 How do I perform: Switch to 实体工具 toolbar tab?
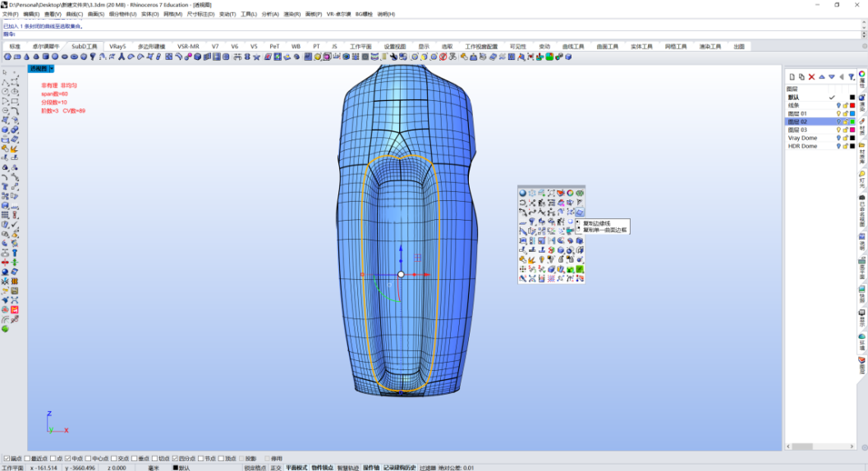pyautogui.click(x=641, y=47)
